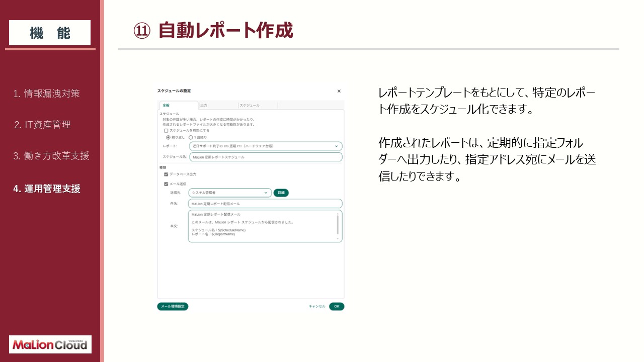
Task: Confirm with the OK button
Action: 337,306
